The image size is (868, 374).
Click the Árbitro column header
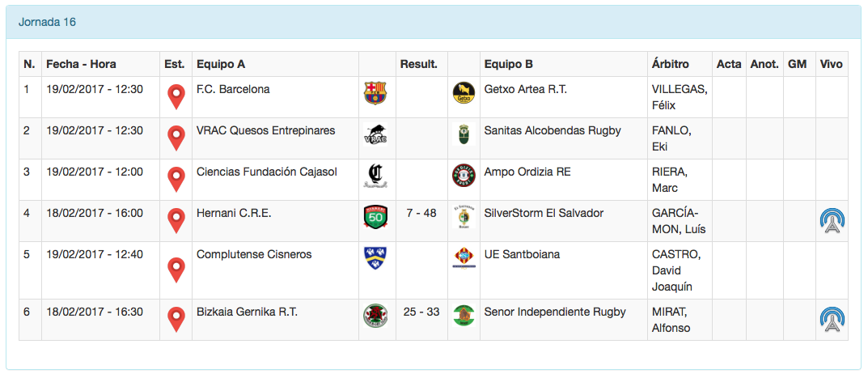(x=670, y=64)
